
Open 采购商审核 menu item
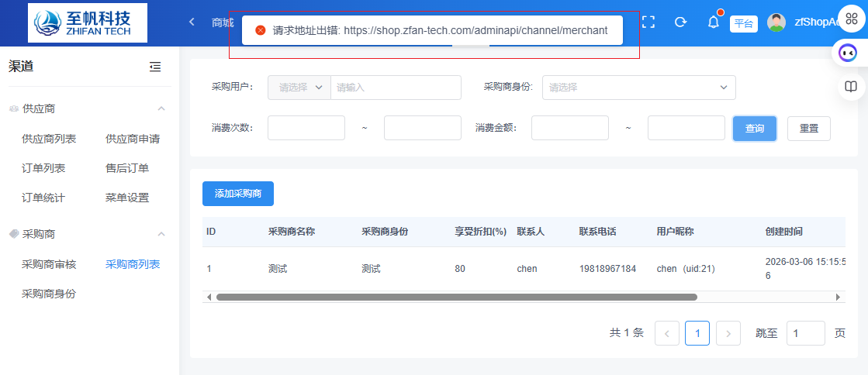pos(49,264)
